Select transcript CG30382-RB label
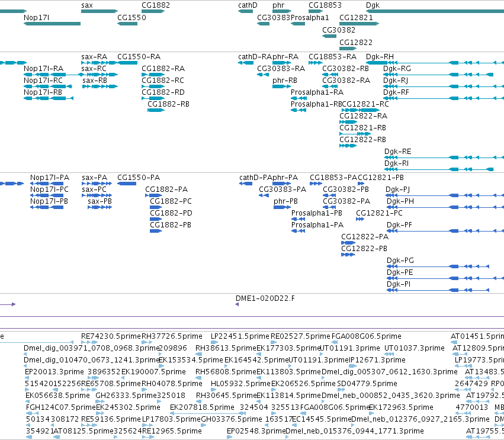 345,69
